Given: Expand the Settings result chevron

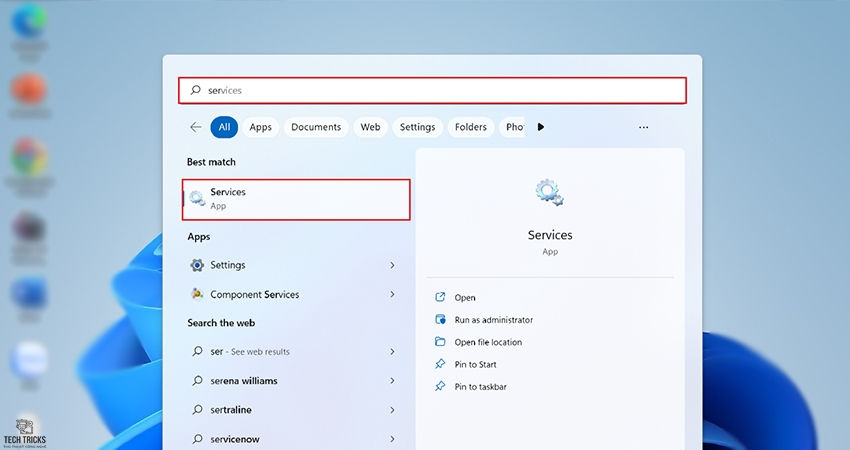Looking at the screenshot, I should (x=392, y=265).
